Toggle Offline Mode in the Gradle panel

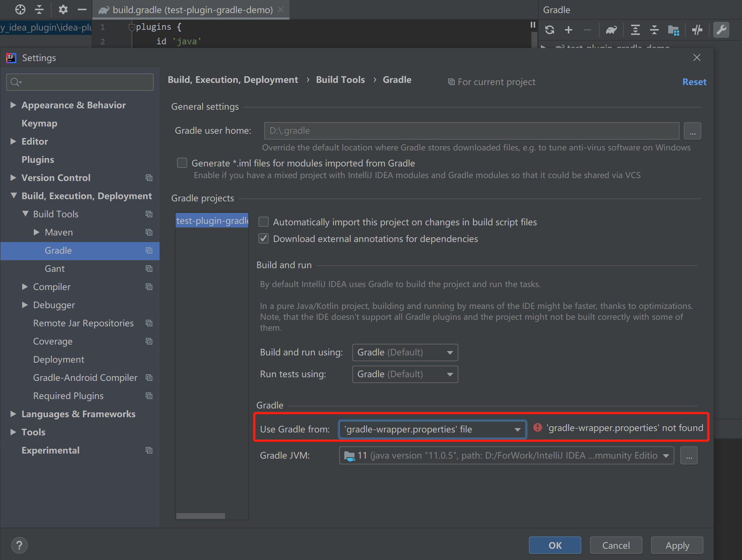(697, 30)
